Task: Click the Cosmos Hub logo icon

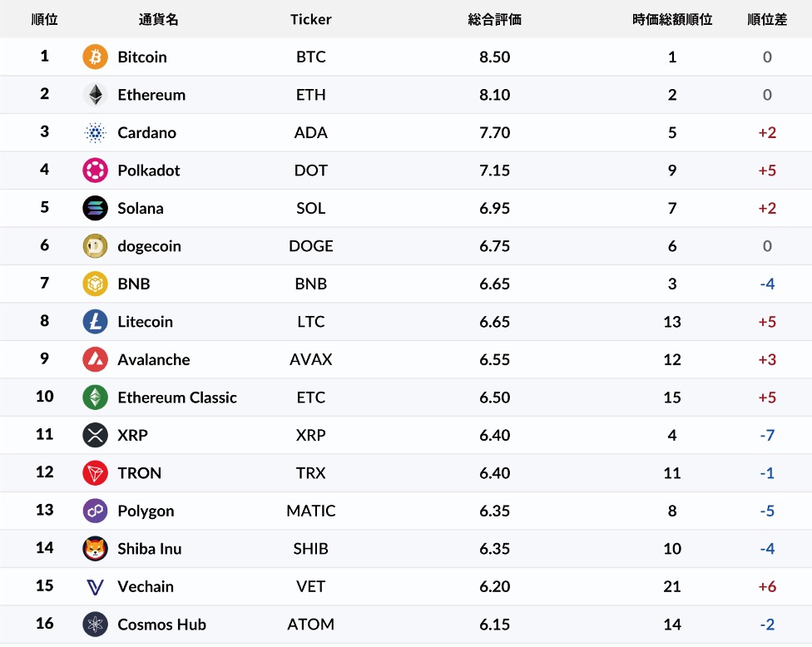Action: 96,625
